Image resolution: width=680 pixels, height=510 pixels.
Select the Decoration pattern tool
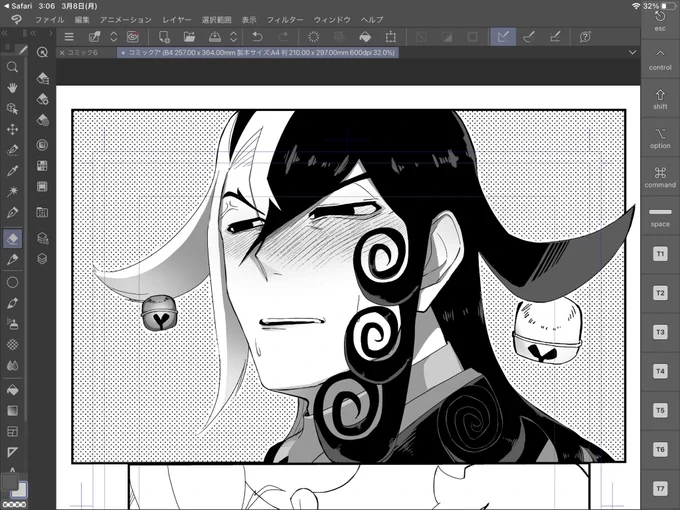13,344
